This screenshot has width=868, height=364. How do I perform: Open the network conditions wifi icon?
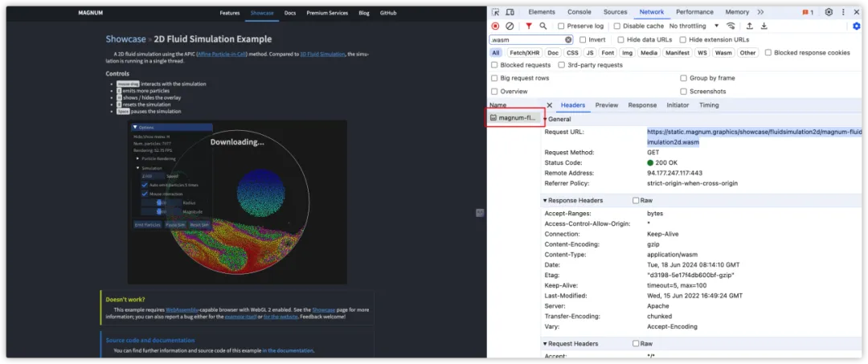731,26
